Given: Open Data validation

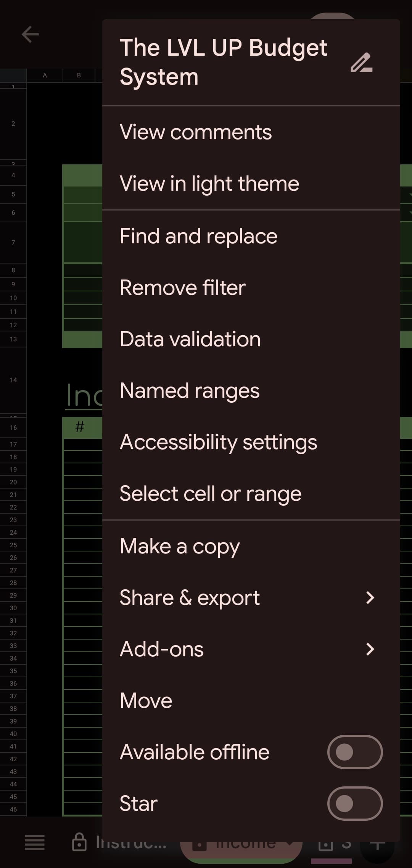Looking at the screenshot, I should (x=251, y=339).
